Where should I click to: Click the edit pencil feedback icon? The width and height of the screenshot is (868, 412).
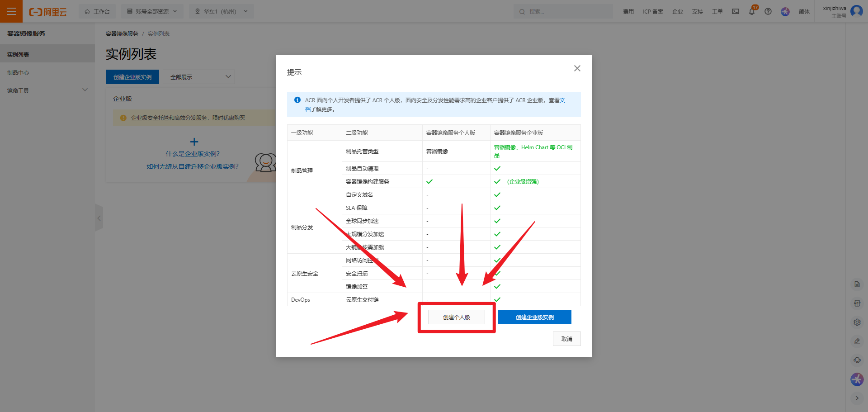(857, 341)
